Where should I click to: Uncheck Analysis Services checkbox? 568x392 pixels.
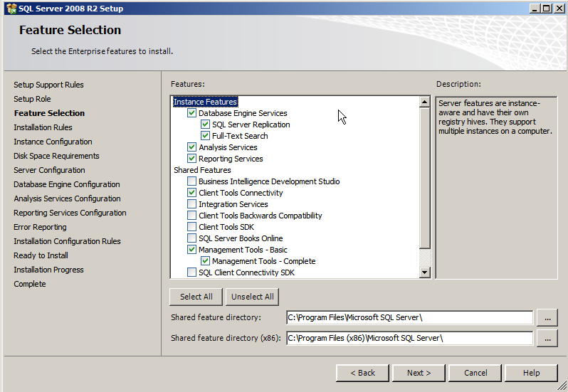click(x=191, y=147)
